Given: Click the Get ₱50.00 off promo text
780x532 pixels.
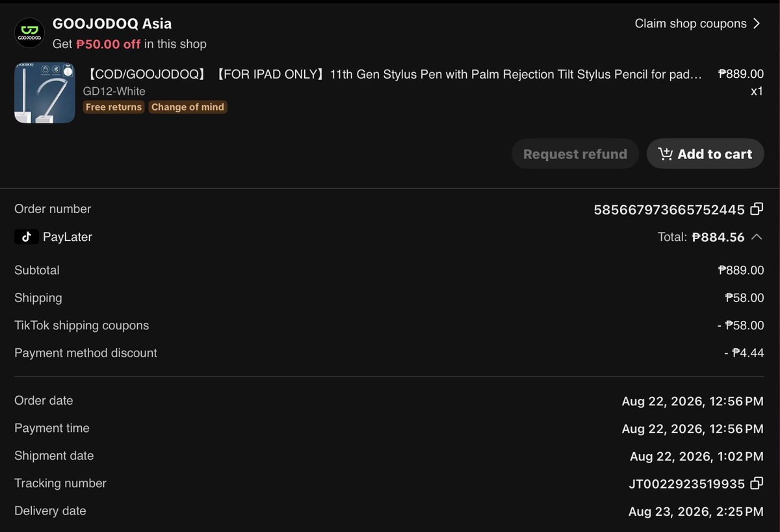Looking at the screenshot, I should [129, 44].
